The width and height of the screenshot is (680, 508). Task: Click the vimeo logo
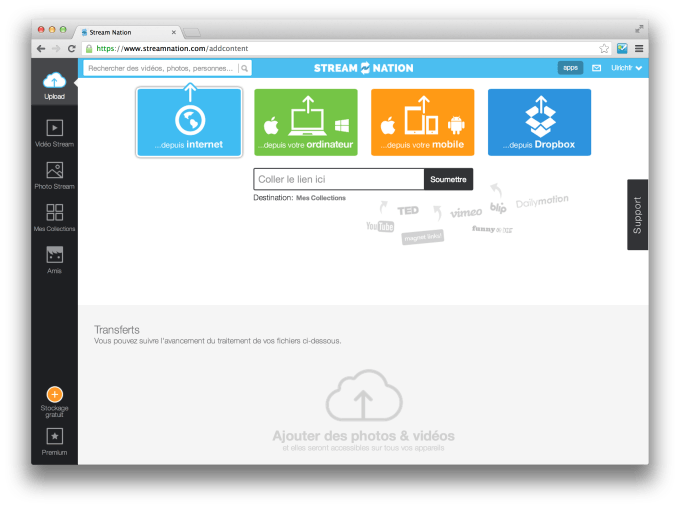pyautogui.click(x=466, y=212)
